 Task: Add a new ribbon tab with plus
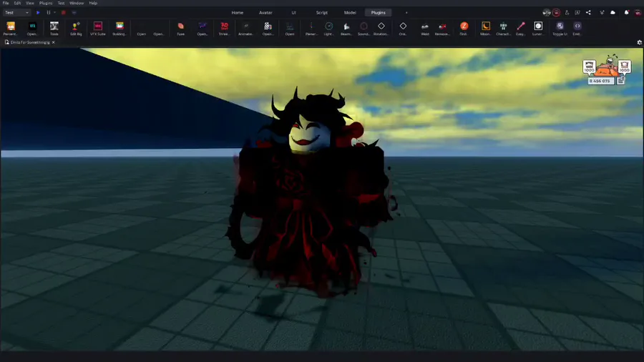(406, 13)
